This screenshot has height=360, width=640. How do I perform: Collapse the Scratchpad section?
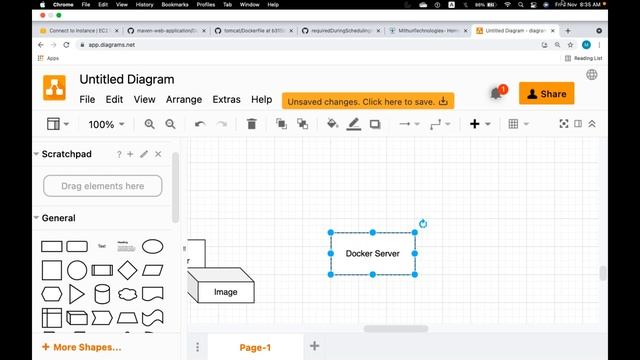[x=36, y=154]
